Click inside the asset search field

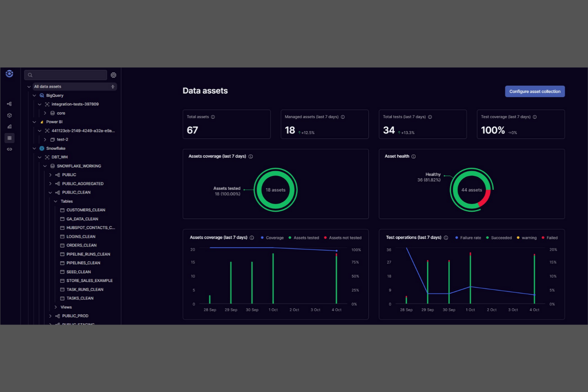(66, 75)
